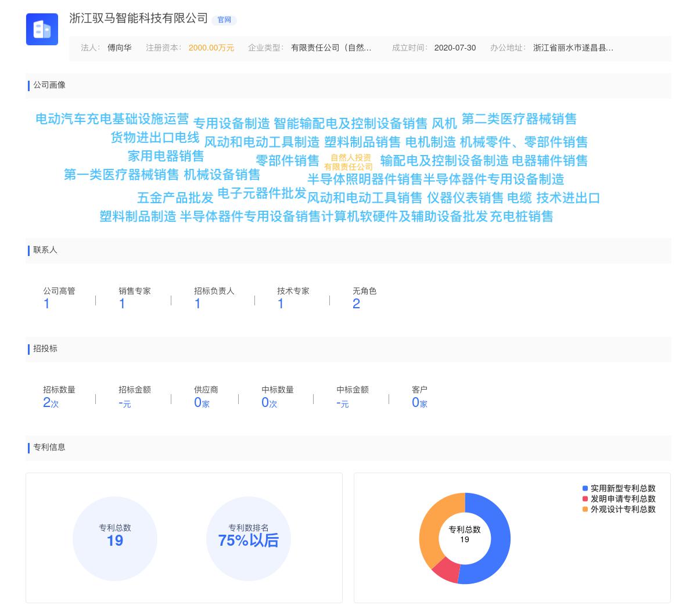Open 公司高管 contact count
This screenshot has height=616, width=697.
46,303
